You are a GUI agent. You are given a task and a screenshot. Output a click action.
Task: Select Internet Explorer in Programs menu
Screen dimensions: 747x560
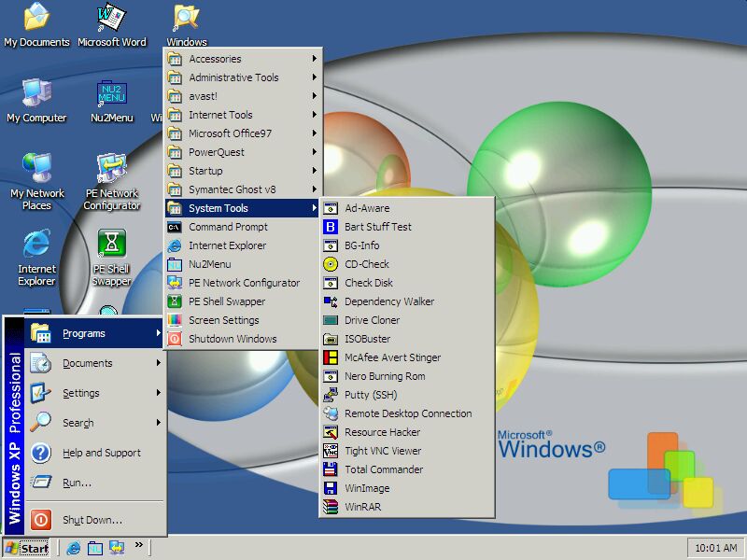point(242,245)
